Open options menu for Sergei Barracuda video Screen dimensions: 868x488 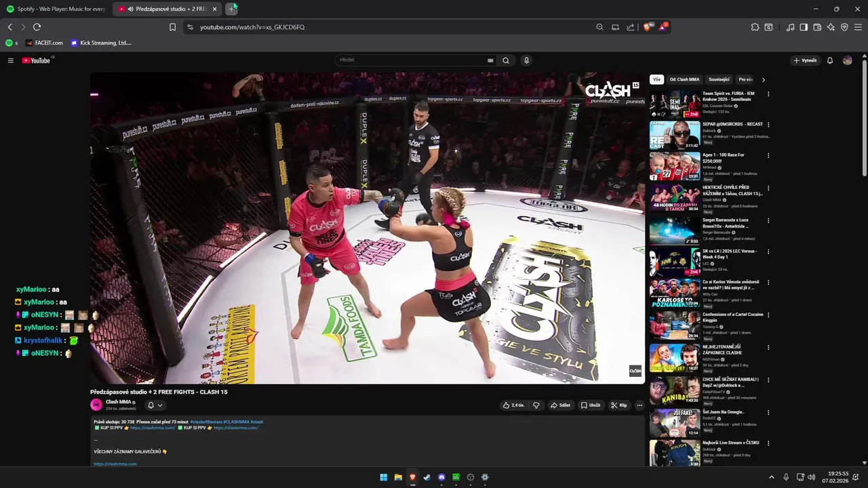768,221
